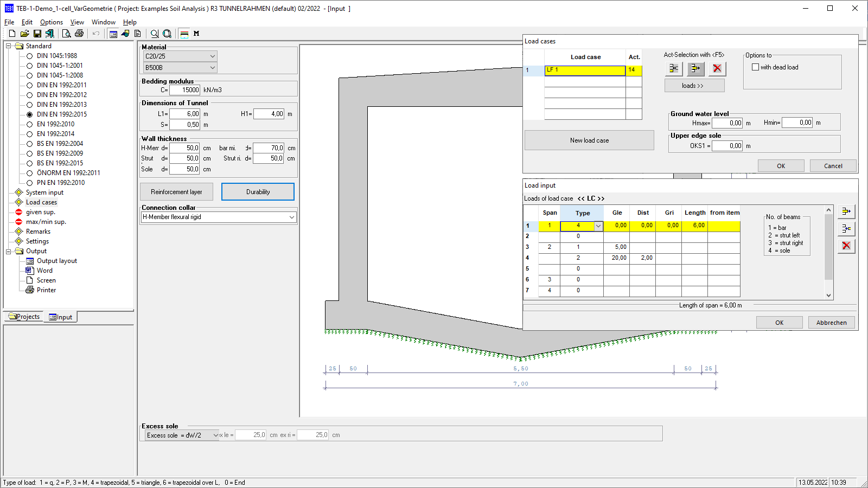Toggle the input form view toolbar icon
Image resolution: width=868 pixels, height=488 pixels.
tap(113, 34)
